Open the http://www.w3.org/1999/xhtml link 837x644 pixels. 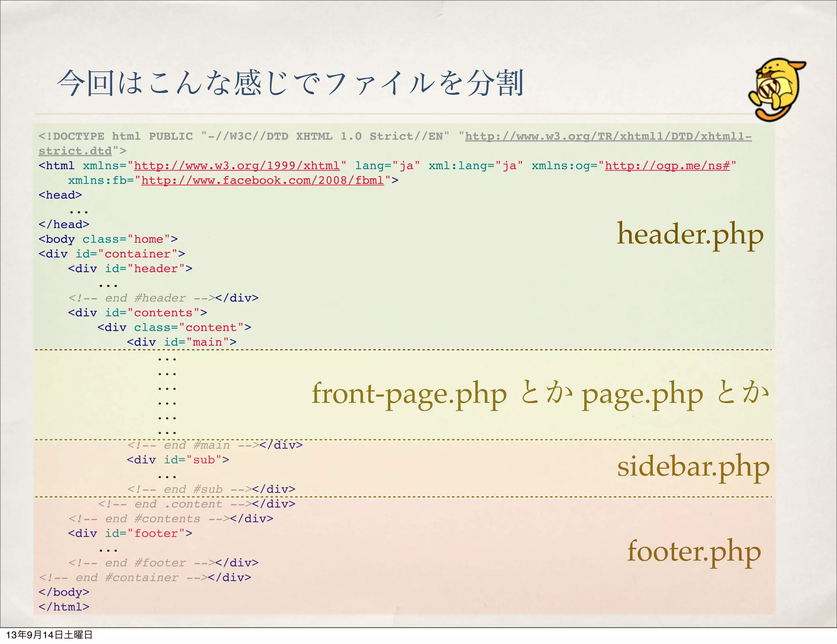(237, 165)
